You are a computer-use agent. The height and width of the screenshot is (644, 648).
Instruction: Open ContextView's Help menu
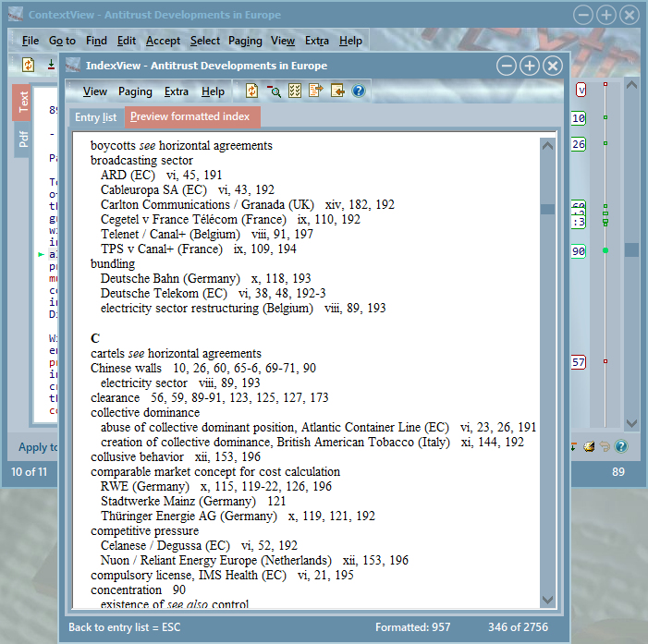[350, 41]
